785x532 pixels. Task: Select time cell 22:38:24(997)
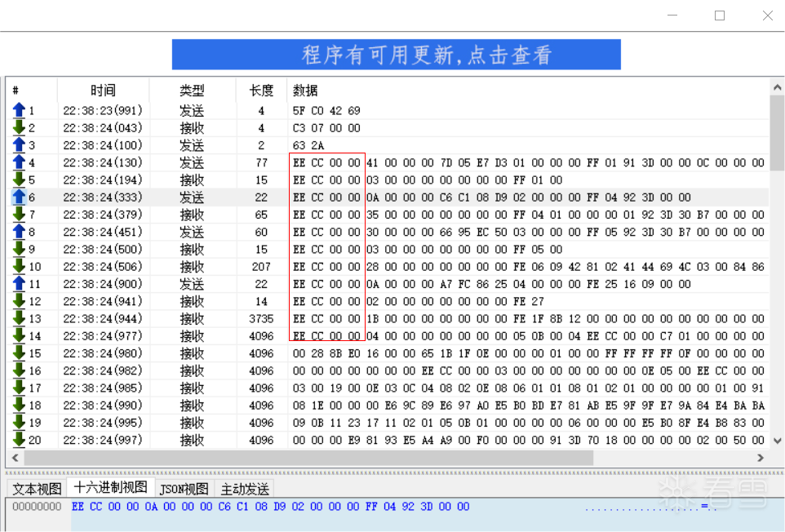103,440
